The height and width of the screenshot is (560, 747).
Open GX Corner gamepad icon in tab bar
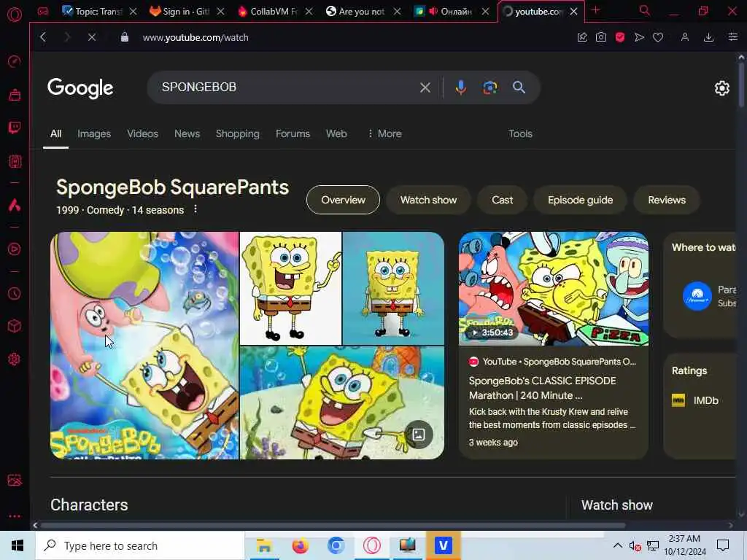pos(43,11)
